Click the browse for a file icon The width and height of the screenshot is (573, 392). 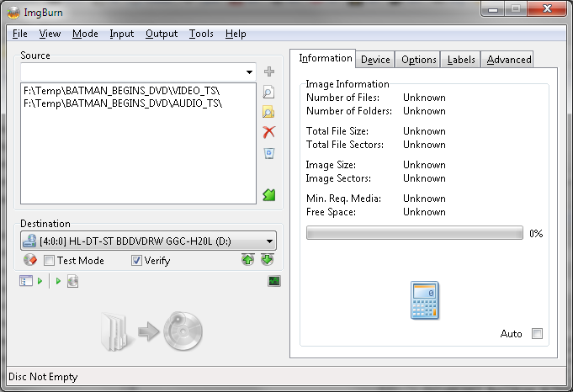pyautogui.click(x=268, y=92)
